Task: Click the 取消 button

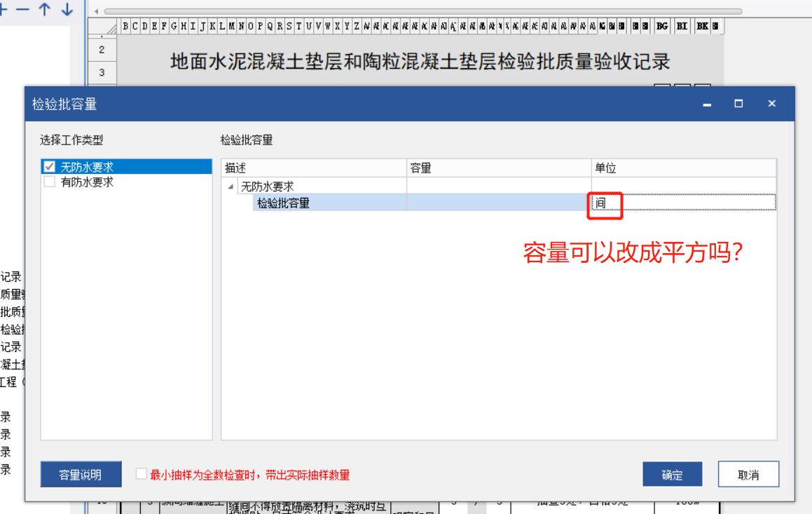Action: pyautogui.click(x=747, y=475)
